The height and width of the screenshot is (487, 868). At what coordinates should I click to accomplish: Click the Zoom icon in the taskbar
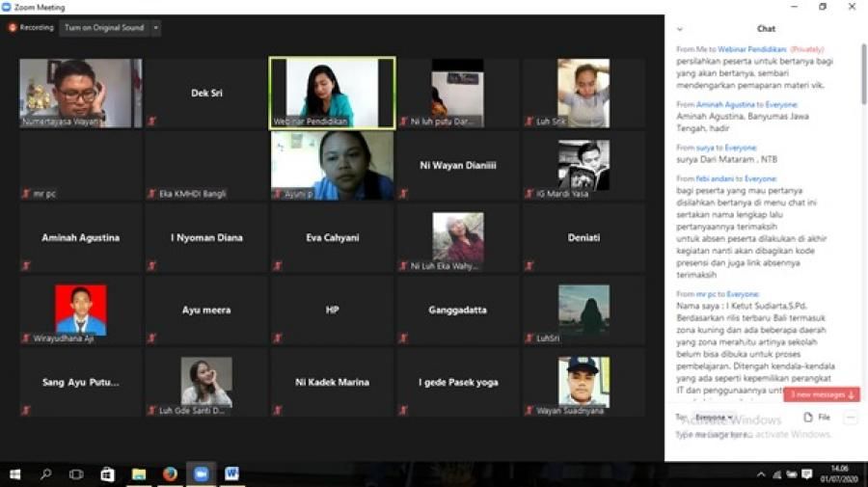click(201, 474)
